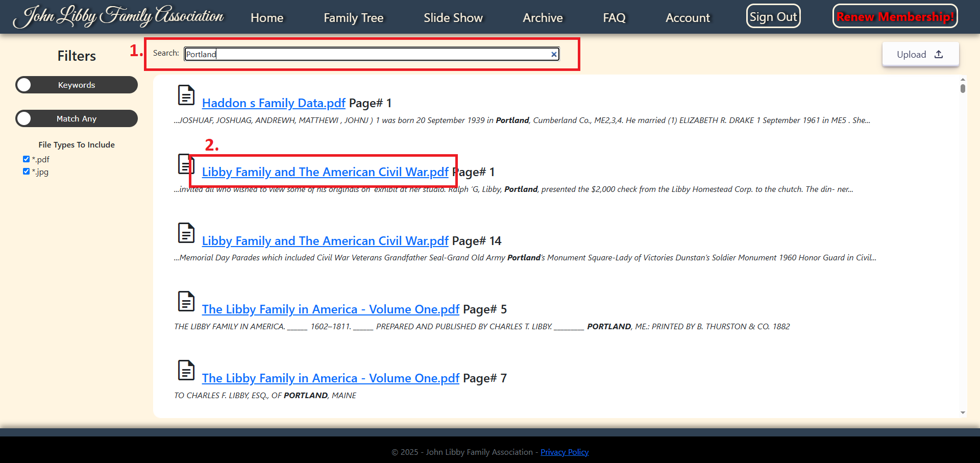Click the results scrollbar down arrow
Viewport: 980px width, 463px height.
coord(963,412)
